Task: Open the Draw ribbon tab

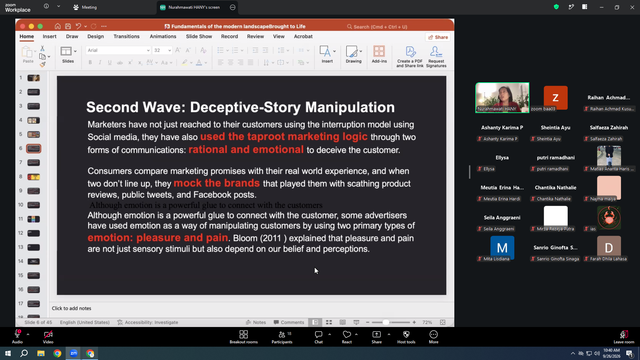Action: click(72, 36)
